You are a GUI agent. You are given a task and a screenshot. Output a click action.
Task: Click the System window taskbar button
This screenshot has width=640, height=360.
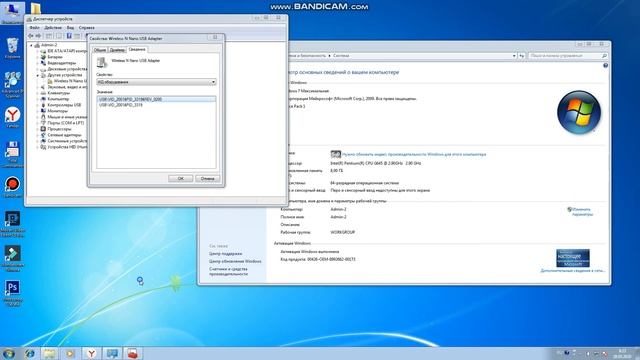pos(112,353)
